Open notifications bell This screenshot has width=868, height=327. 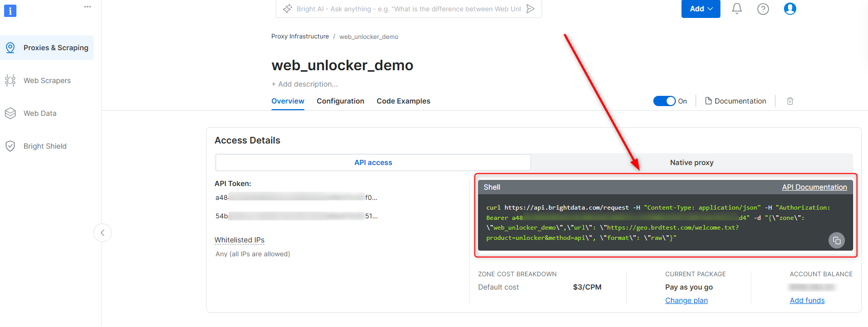[x=737, y=9]
